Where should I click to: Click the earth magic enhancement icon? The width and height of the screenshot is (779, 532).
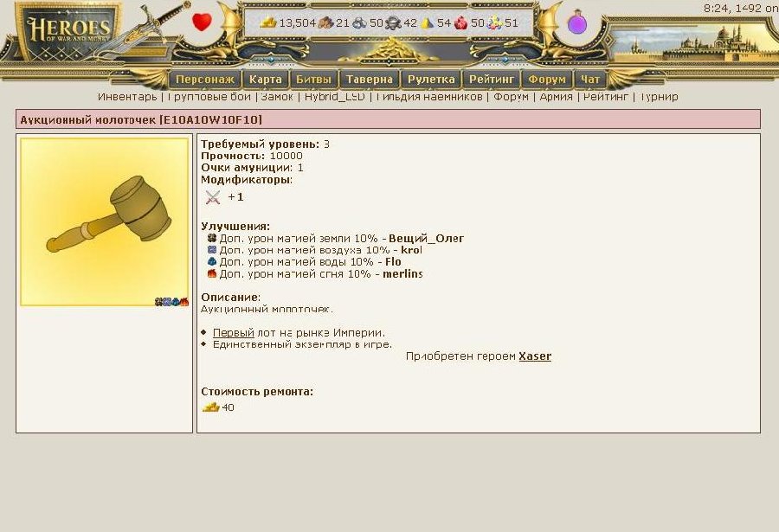coord(212,238)
